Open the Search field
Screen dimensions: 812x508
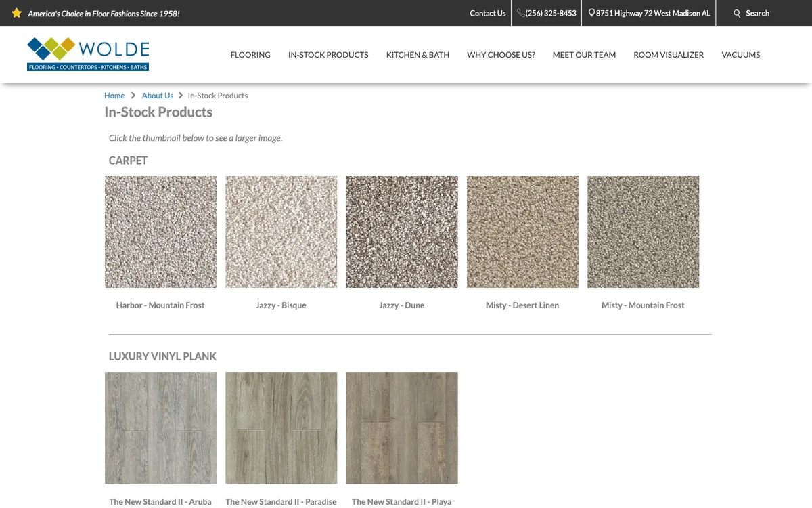pyautogui.click(x=757, y=13)
